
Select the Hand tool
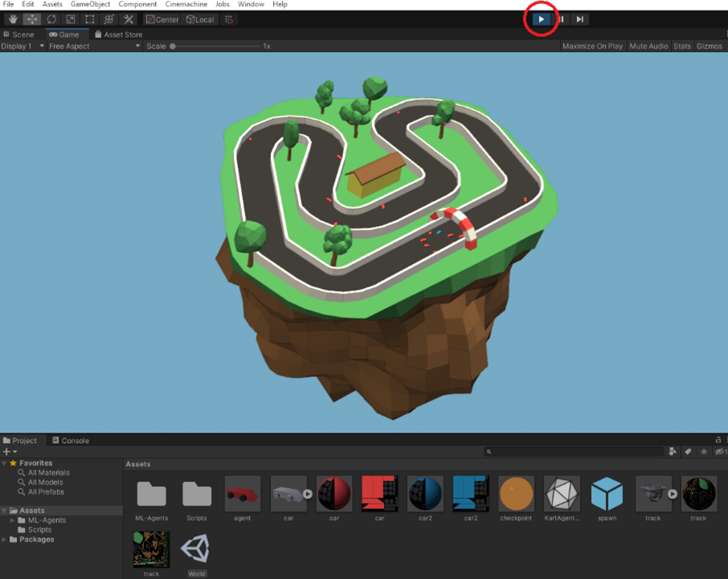tap(13, 19)
